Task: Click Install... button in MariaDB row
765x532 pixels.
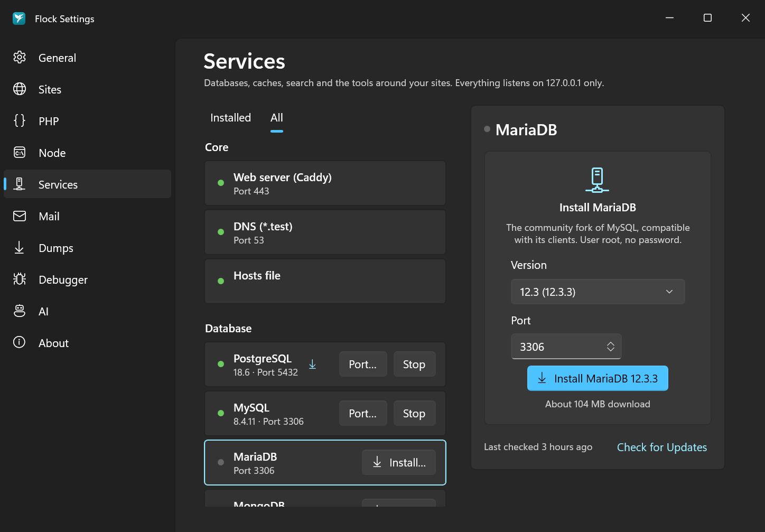Action: 399,462
